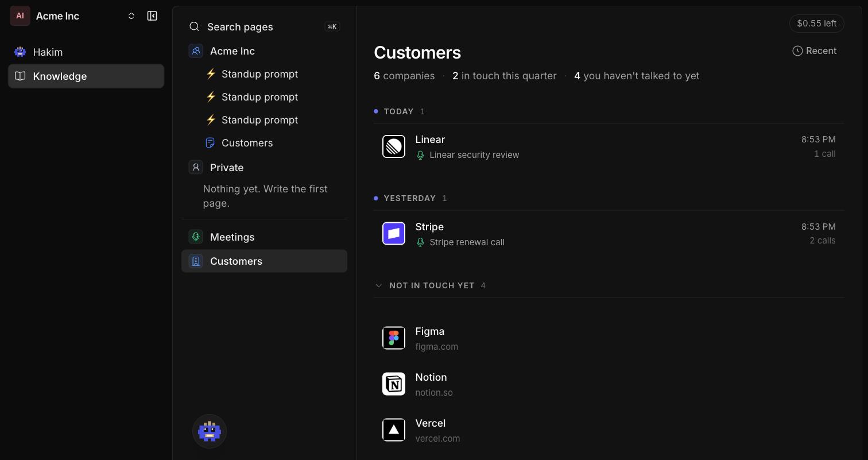Open the Stripe company row
The width and height of the screenshot is (868, 460).
pyautogui.click(x=609, y=234)
